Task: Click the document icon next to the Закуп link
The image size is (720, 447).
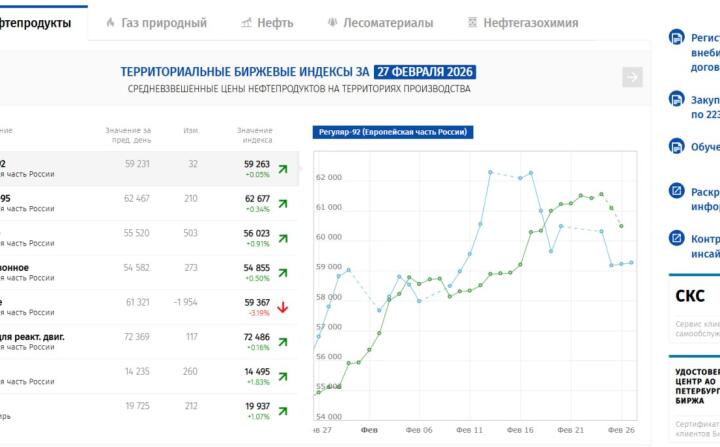Action: tap(675, 99)
